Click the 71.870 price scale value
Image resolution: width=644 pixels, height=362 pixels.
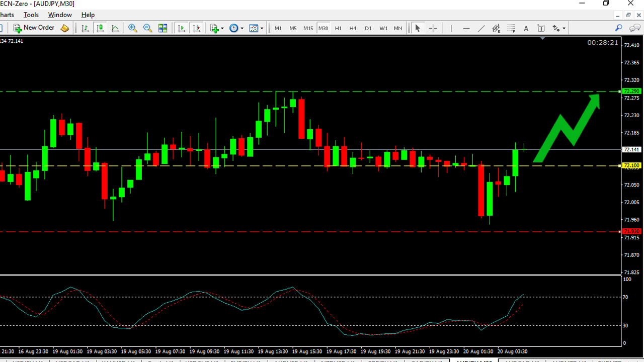pos(631,255)
